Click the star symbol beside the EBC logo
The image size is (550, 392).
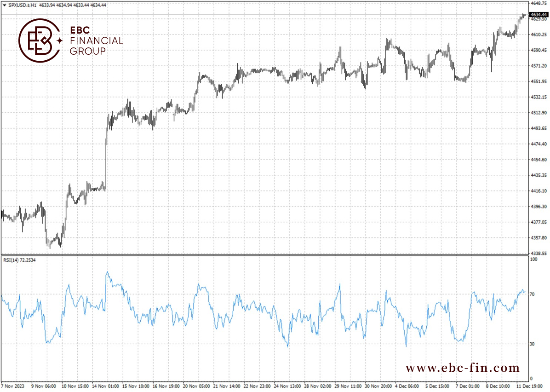coord(60,40)
